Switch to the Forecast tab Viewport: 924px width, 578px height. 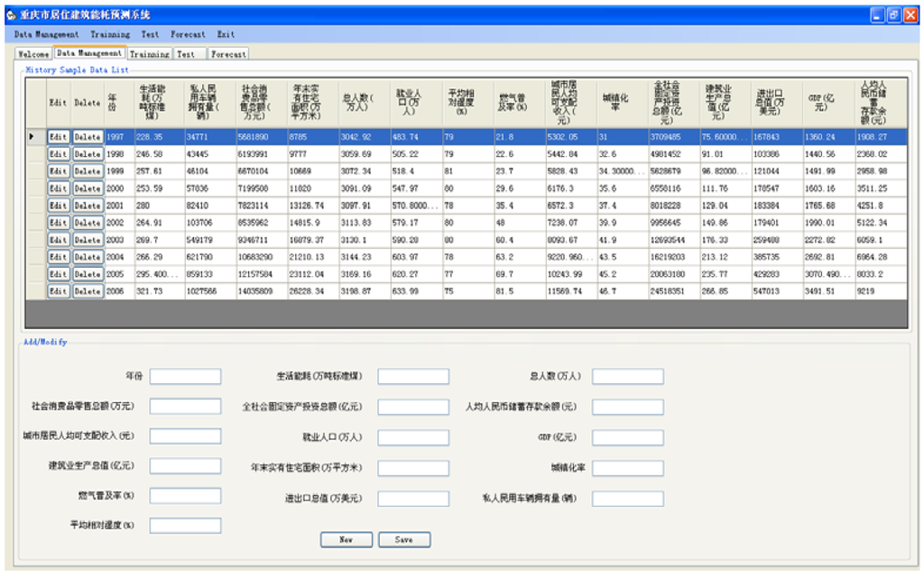(228, 54)
